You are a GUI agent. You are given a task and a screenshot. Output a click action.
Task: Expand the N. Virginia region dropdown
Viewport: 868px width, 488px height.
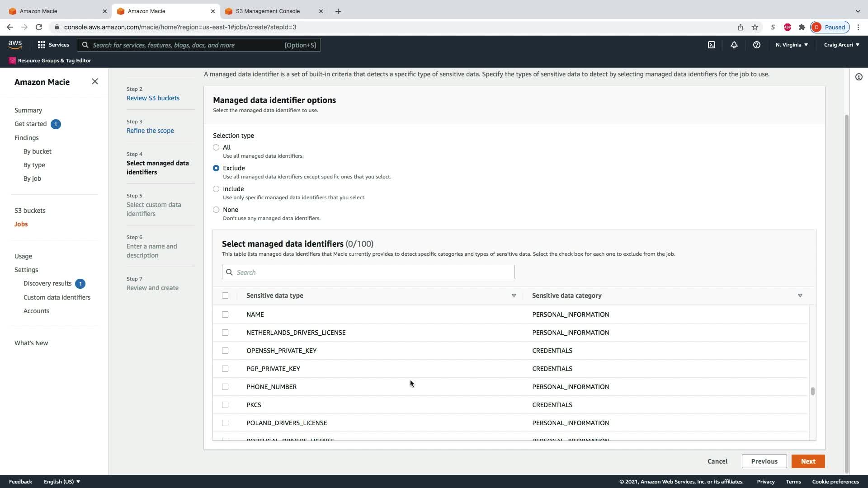(792, 45)
